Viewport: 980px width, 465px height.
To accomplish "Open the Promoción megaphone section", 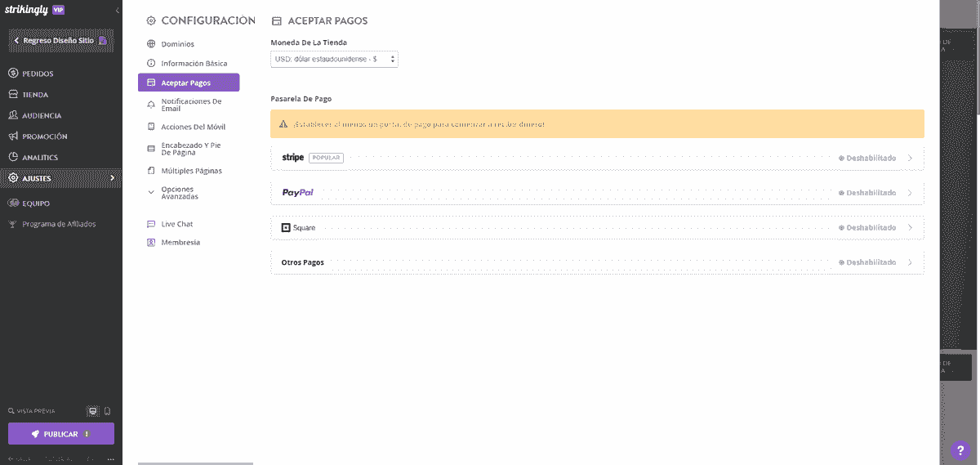I will [44, 136].
